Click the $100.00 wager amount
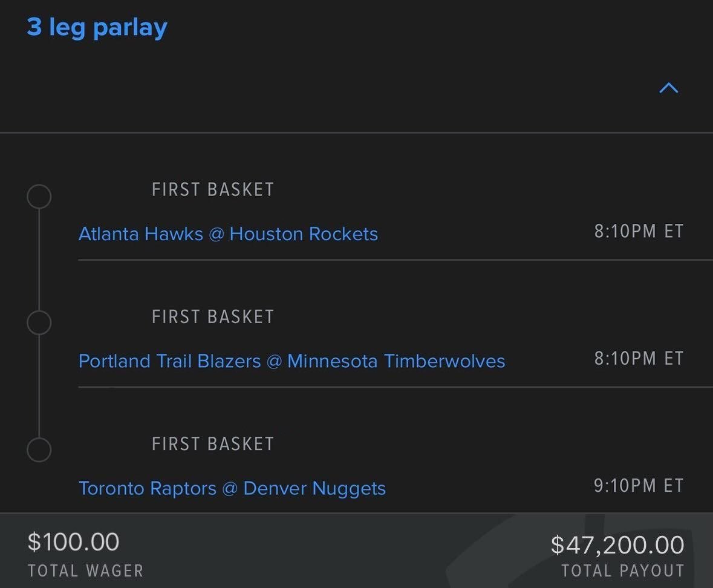Image resolution: width=713 pixels, height=588 pixels. [x=73, y=542]
